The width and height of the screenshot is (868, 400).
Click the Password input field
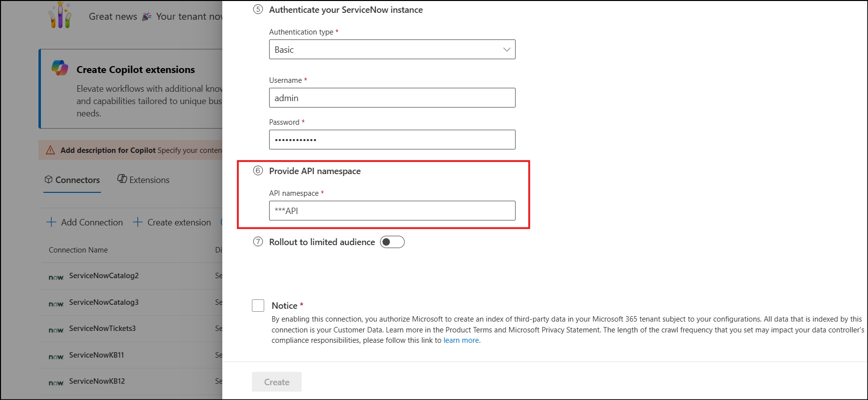pos(392,140)
